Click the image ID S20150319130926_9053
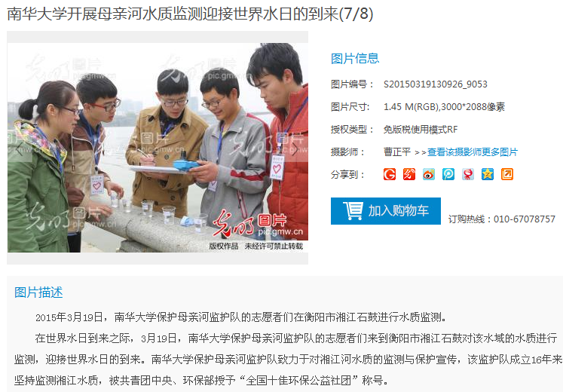 (435, 84)
